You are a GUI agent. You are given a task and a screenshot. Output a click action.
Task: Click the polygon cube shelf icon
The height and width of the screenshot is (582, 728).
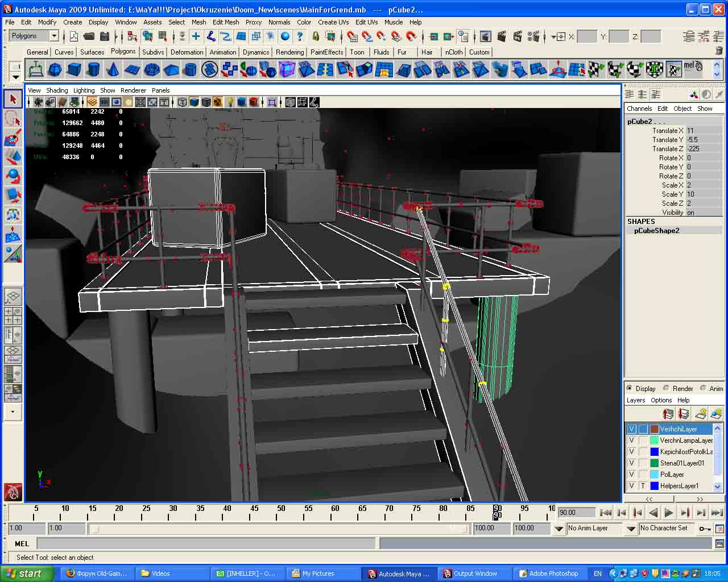[75, 70]
